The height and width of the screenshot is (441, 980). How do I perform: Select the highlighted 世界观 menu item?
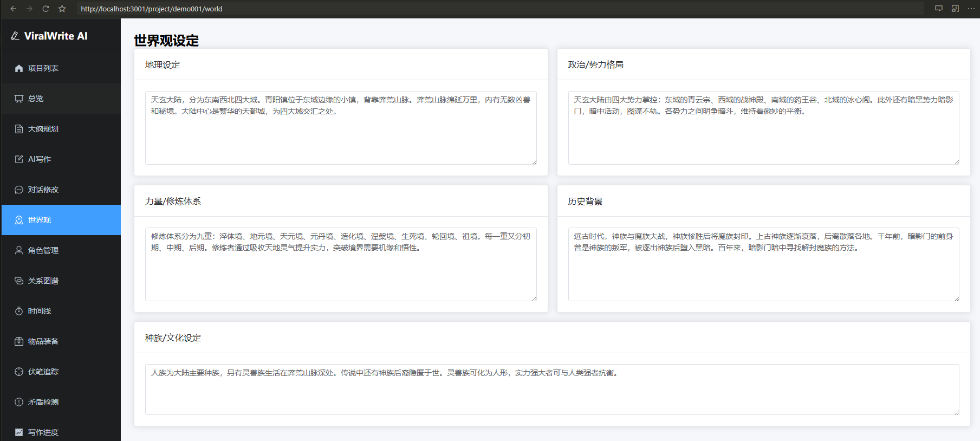61,220
